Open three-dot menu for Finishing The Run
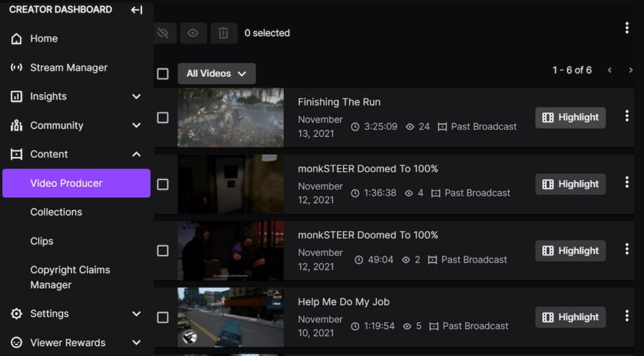The image size is (644, 356). pyautogui.click(x=627, y=117)
